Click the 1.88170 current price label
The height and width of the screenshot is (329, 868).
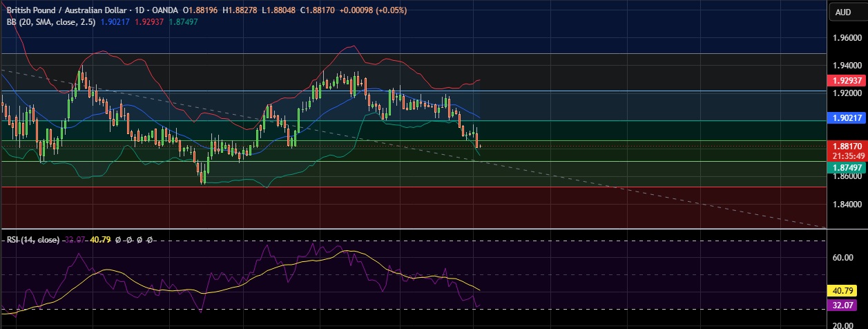[x=847, y=147]
